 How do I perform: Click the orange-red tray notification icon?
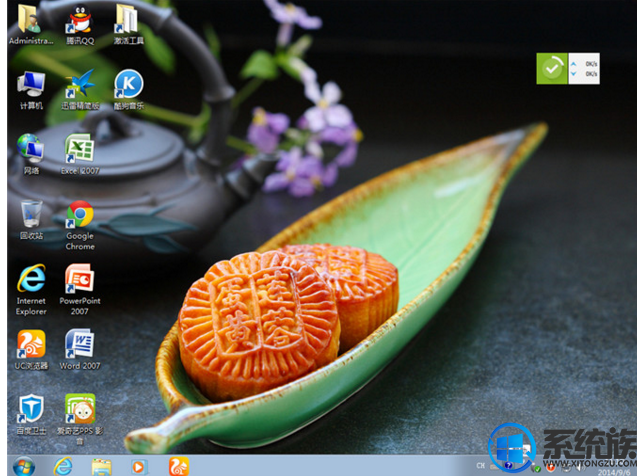coord(550,468)
